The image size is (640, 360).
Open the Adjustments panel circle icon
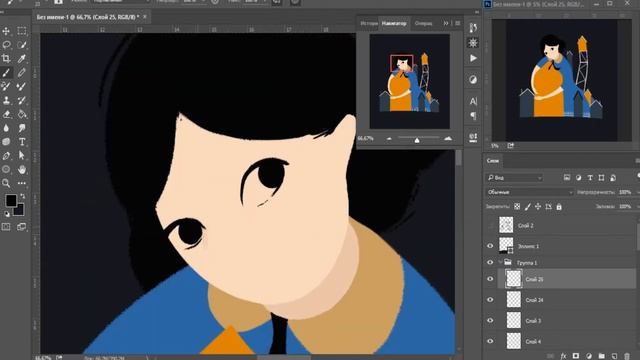point(473,80)
